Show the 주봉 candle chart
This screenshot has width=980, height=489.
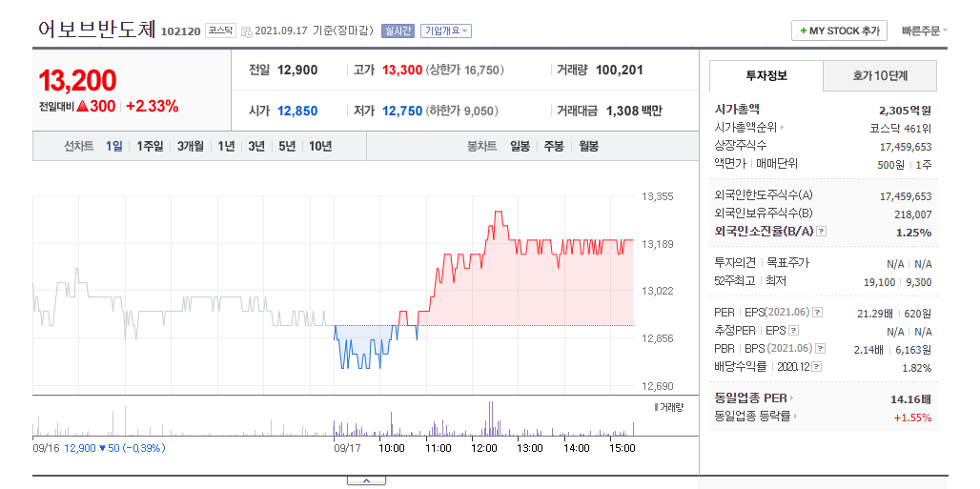pos(554,147)
